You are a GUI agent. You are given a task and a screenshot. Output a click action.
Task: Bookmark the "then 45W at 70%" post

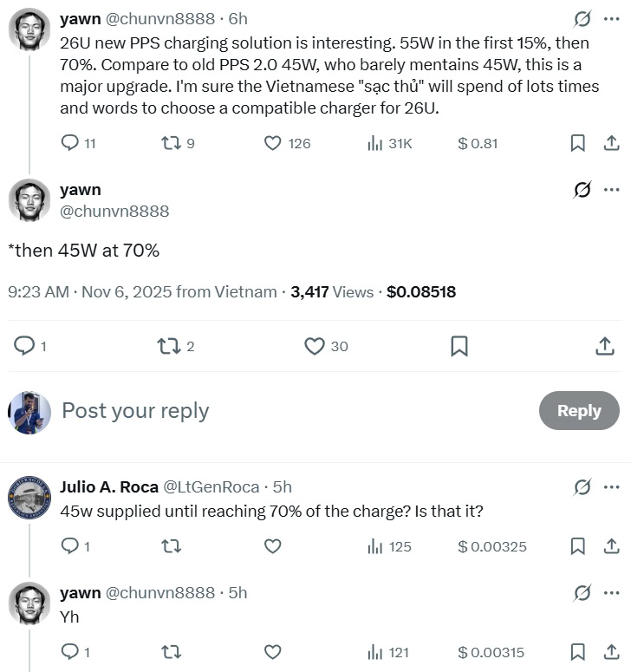pyautogui.click(x=459, y=346)
